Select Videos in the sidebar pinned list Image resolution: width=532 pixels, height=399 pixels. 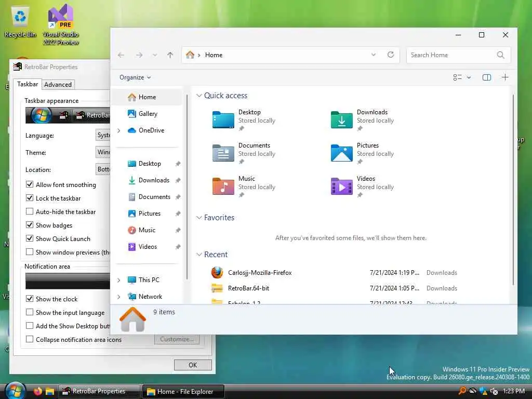tap(148, 247)
